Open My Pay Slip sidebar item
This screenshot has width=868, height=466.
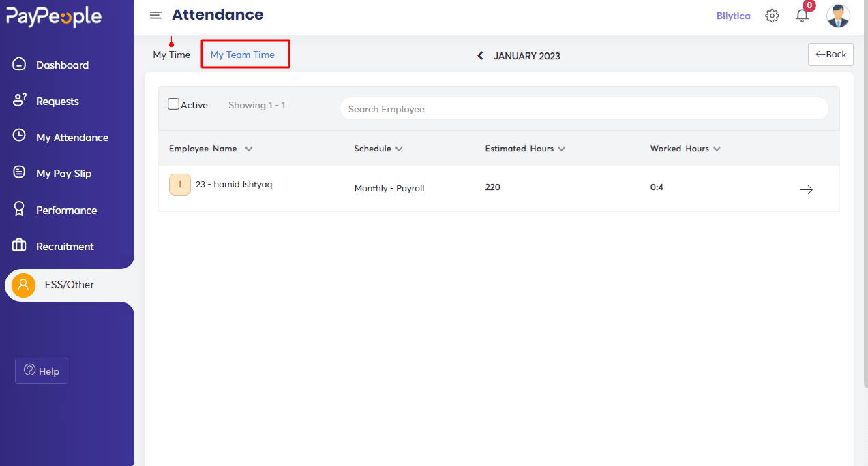point(63,174)
